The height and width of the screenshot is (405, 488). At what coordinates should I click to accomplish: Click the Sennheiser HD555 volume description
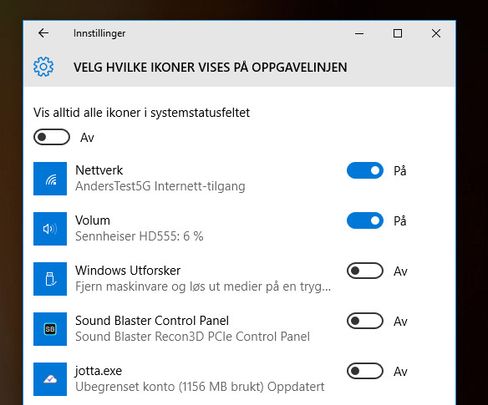(139, 236)
